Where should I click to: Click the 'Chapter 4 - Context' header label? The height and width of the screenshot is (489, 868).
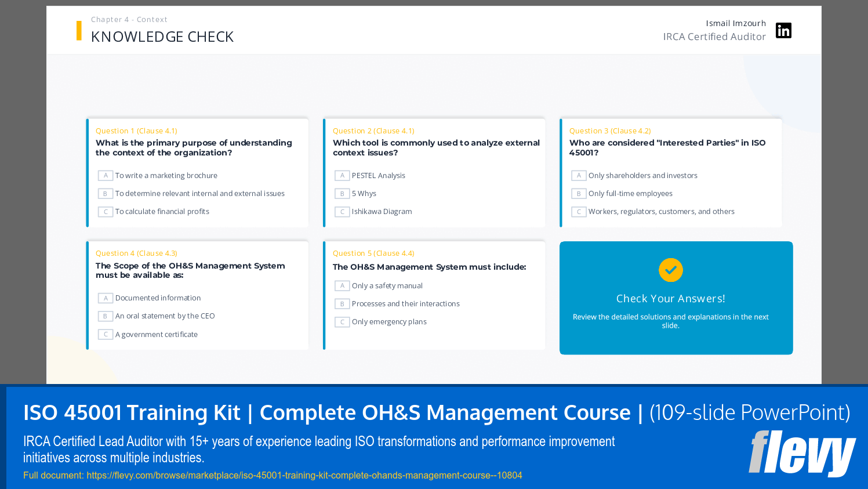(x=129, y=19)
